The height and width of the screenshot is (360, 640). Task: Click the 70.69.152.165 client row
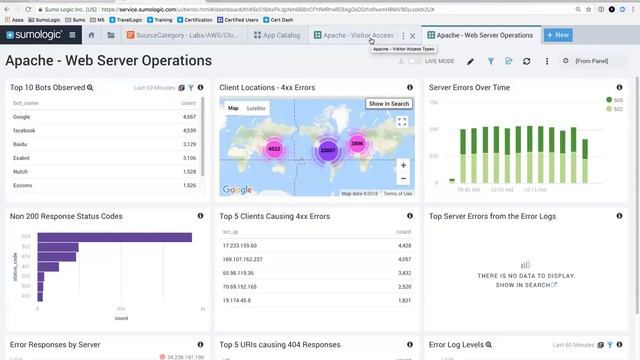(317, 287)
